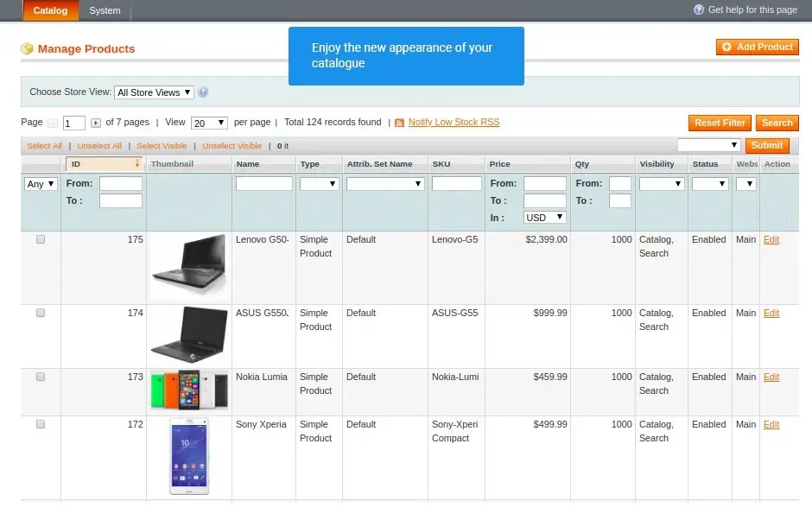
Task: Click the Select Visible link
Action: 162,145
